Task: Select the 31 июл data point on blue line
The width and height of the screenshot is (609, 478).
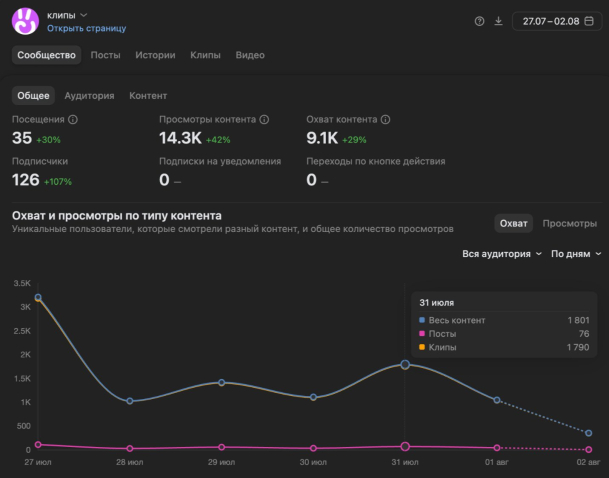Action: (x=405, y=365)
